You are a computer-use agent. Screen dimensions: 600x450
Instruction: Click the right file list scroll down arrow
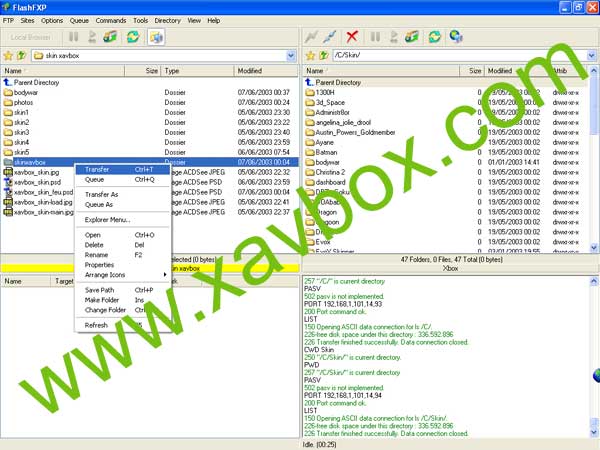click(x=593, y=248)
